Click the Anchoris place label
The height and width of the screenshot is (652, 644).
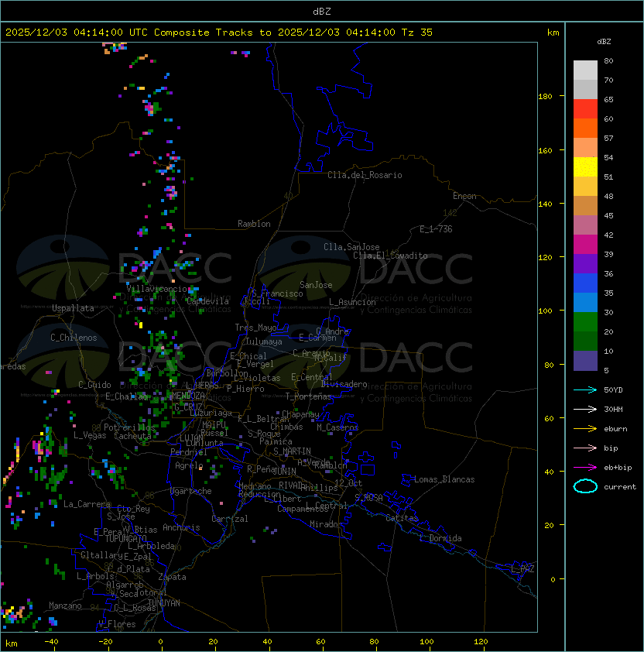point(181,527)
